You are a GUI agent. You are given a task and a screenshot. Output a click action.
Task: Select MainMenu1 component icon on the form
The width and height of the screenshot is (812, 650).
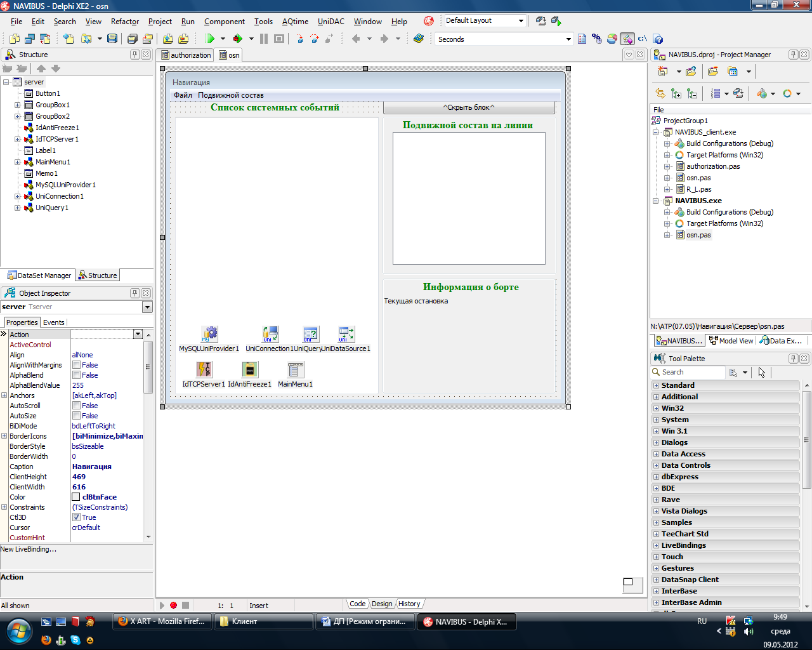[296, 369]
